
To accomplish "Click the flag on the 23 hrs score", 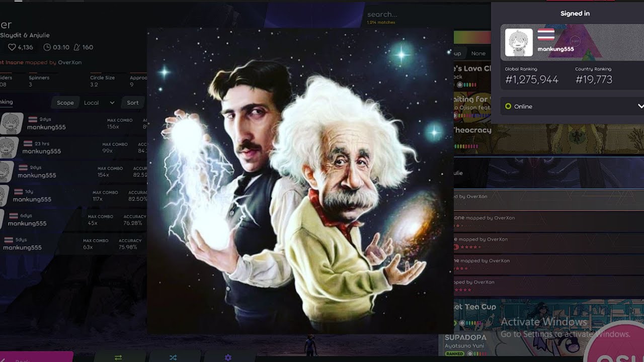I will (27, 144).
